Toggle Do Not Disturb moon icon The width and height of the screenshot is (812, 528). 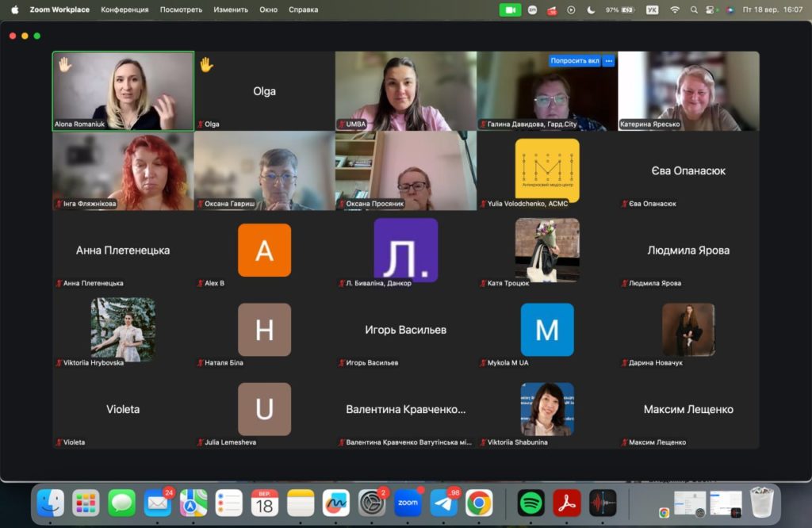[x=591, y=10]
